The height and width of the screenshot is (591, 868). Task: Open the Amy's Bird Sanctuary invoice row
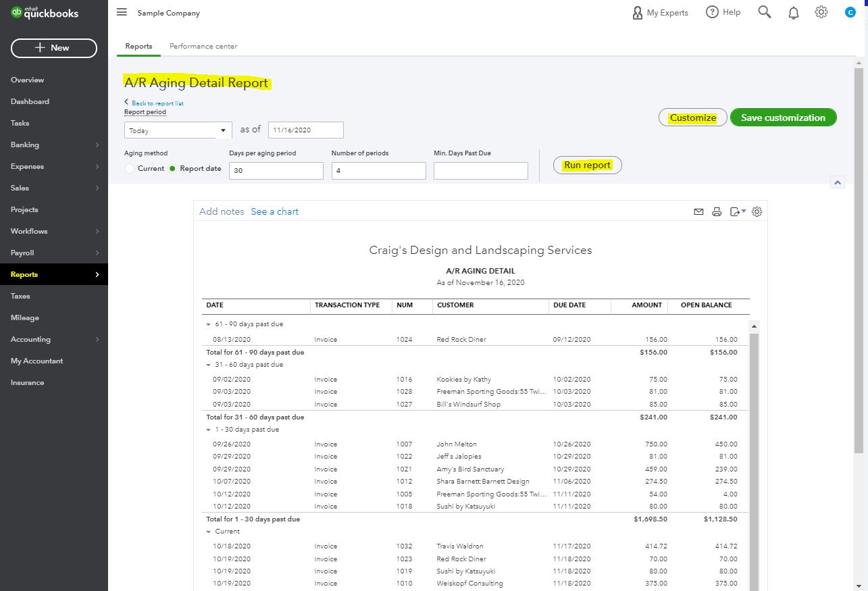click(x=476, y=469)
